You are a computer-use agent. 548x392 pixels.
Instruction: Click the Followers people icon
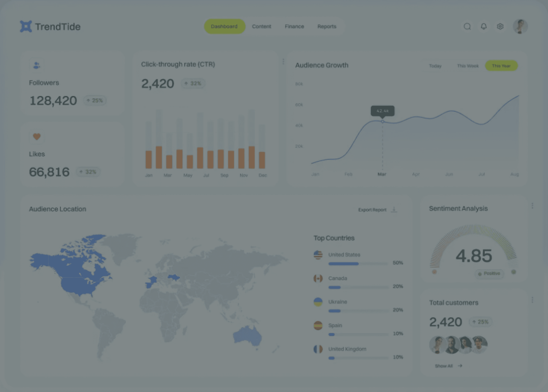[x=37, y=65]
